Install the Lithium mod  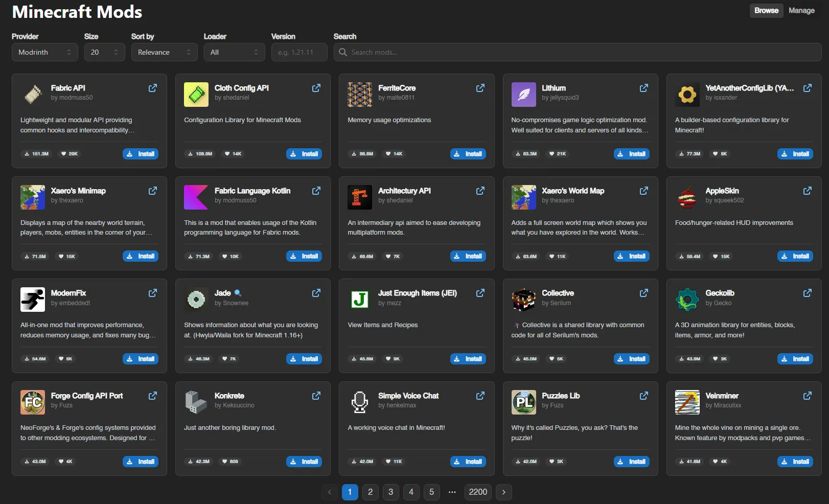coord(632,154)
